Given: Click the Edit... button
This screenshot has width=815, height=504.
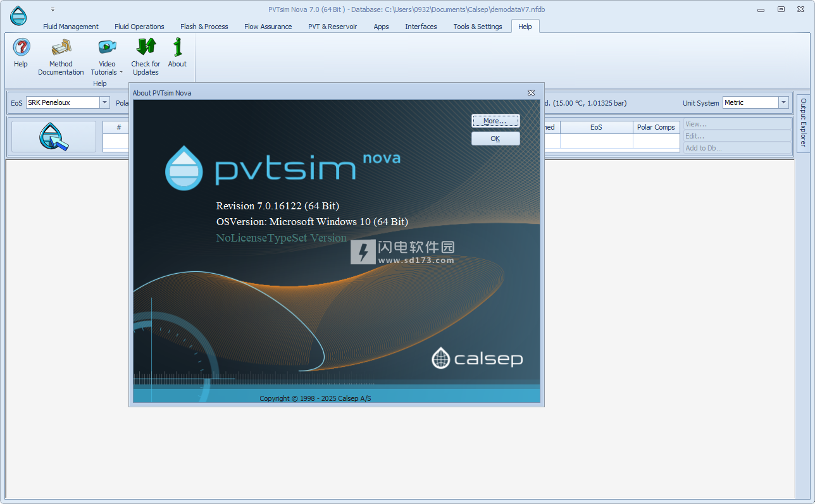Looking at the screenshot, I should [x=737, y=136].
